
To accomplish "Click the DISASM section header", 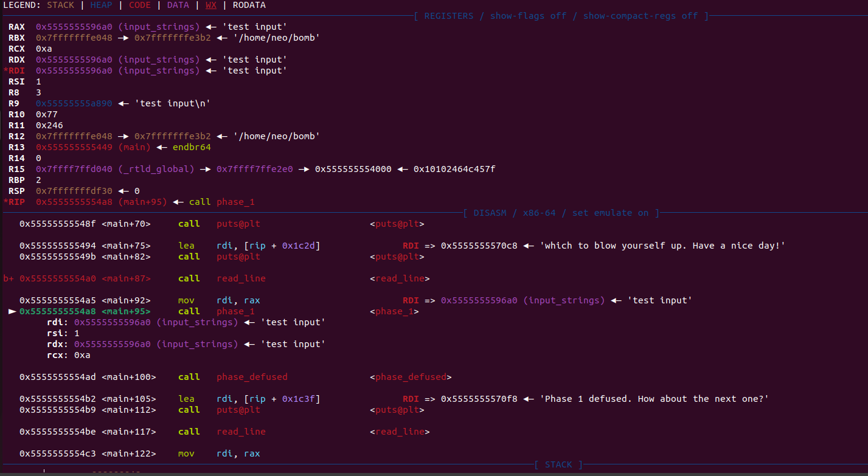I will [x=561, y=213].
